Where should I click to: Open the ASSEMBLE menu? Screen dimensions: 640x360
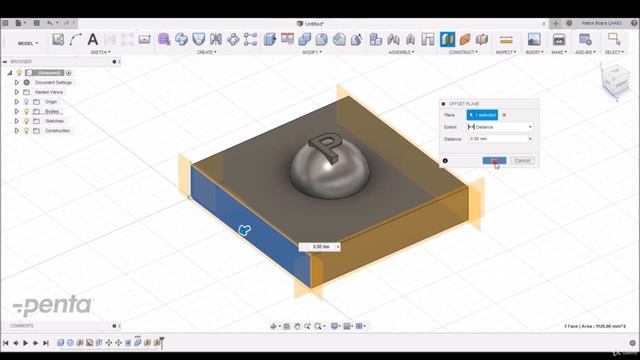pos(402,52)
